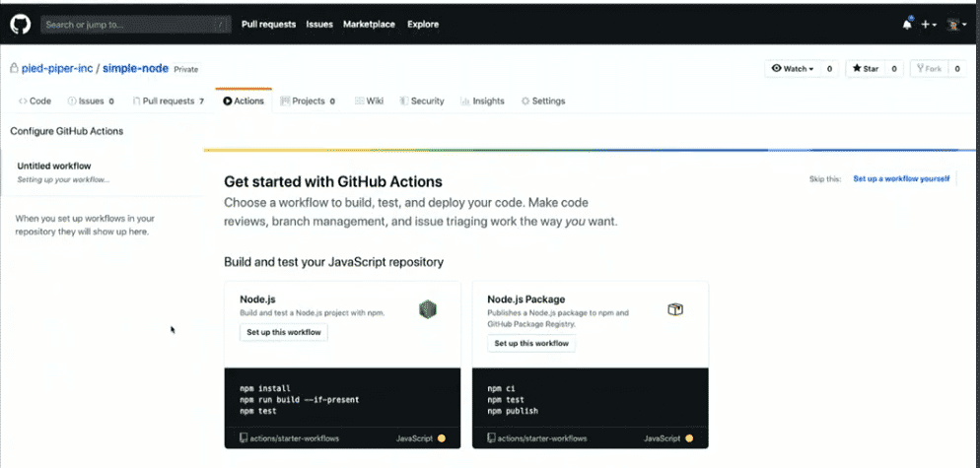Go to Marketplace in top navigation
This screenshot has width=980, height=468.
click(x=369, y=25)
